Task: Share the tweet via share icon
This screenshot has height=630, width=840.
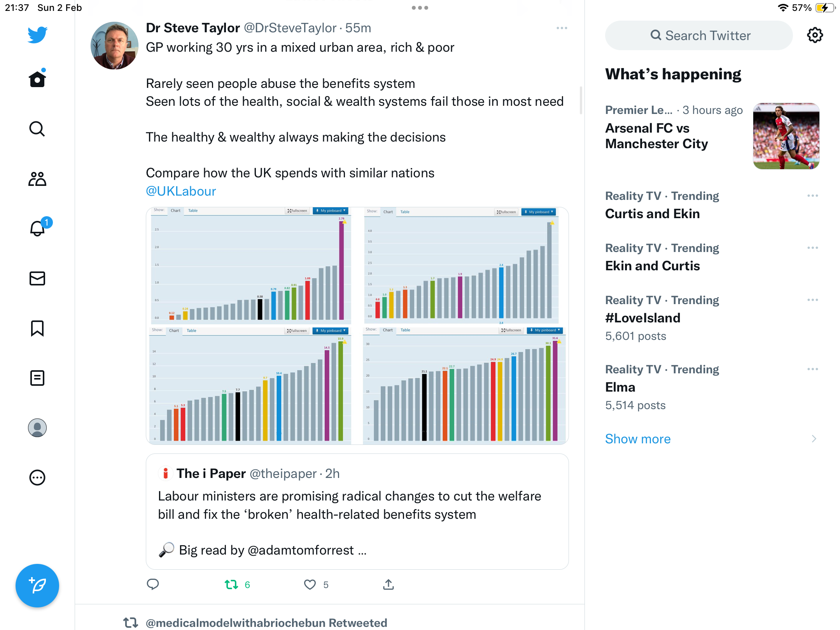Action: click(x=388, y=584)
